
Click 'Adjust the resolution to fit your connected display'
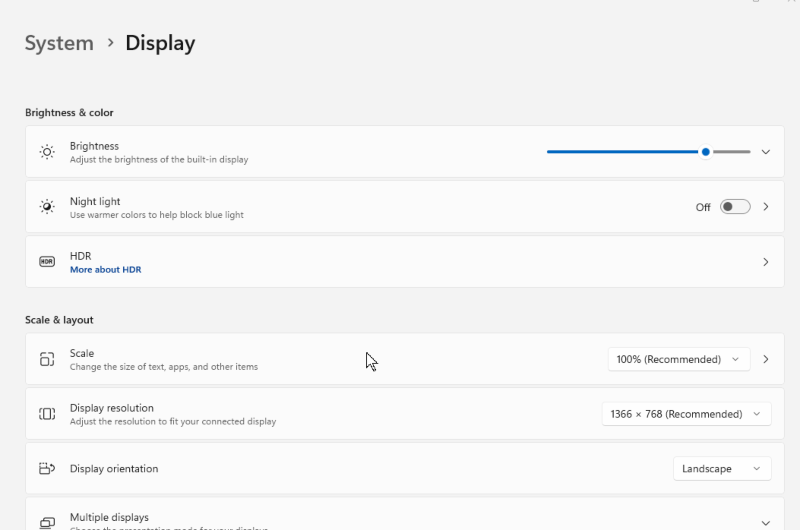173,421
